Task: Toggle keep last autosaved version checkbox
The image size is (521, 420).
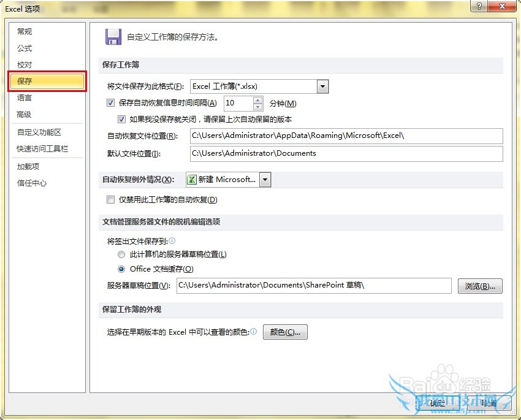Action: pyautogui.click(x=121, y=119)
